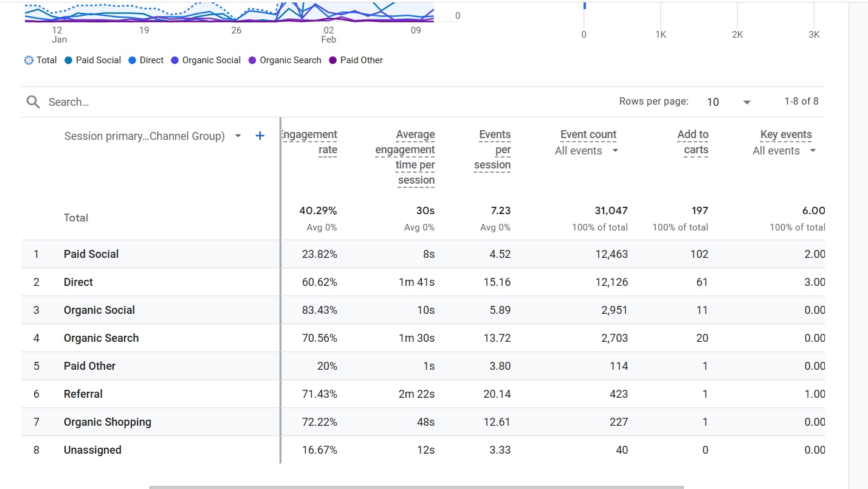Sort by the Engagement rate column
The width and height of the screenshot is (868, 489).
tap(310, 142)
